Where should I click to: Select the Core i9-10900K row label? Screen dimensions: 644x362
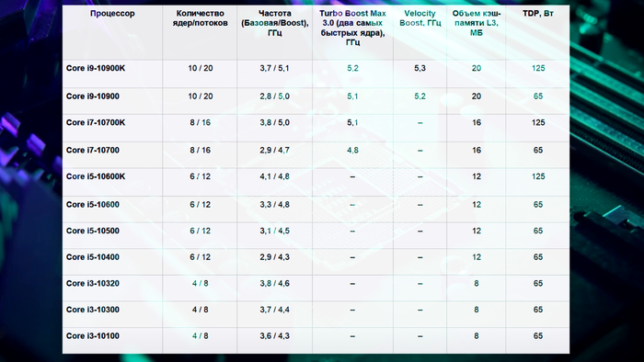tap(96, 68)
